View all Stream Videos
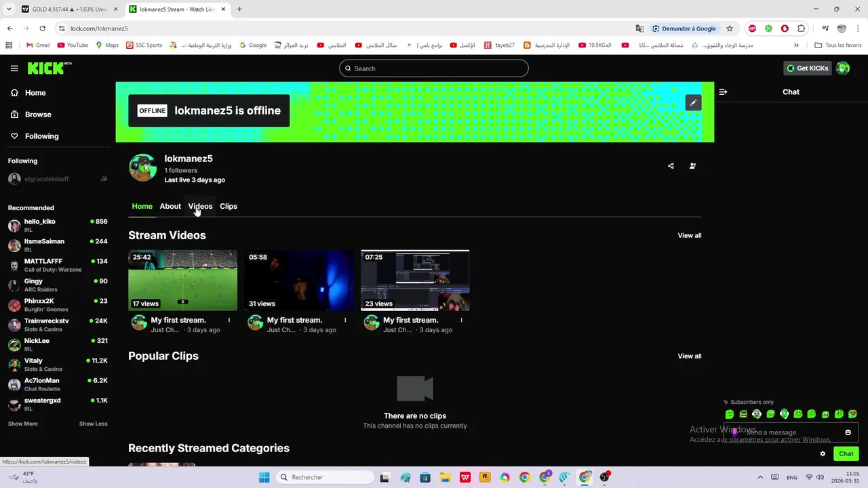 click(x=690, y=235)
